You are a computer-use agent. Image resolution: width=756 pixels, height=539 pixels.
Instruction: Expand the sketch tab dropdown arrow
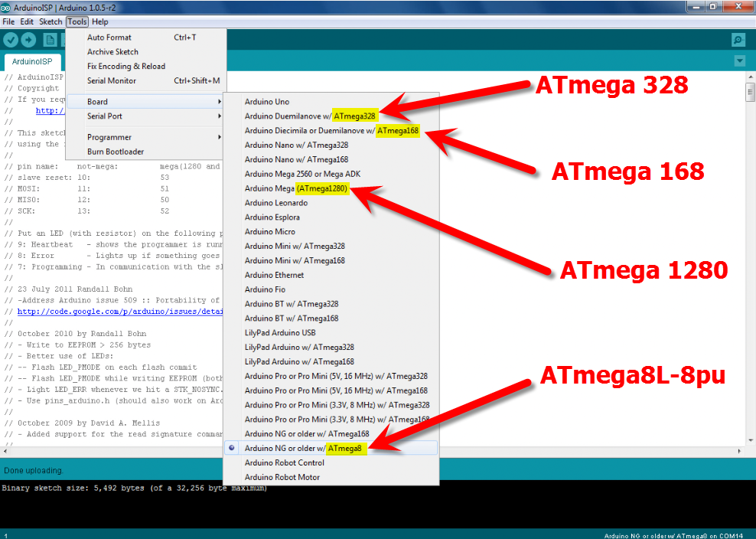[739, 60]
